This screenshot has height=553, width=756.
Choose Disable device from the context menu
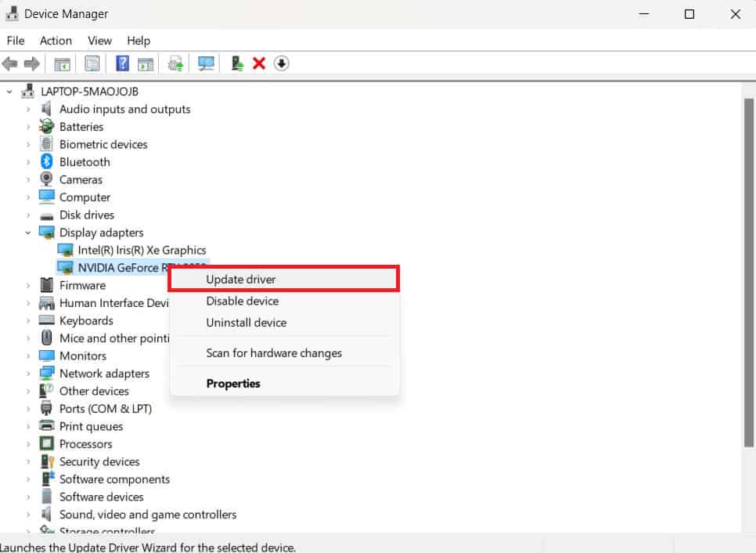pyautogui.click(x=243, y=301)
